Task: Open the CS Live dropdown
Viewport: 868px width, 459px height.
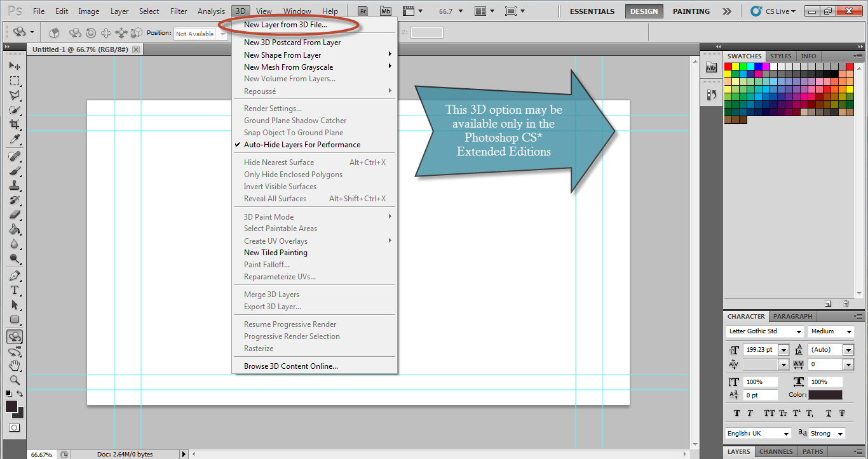Action: [x=773, y=11]
